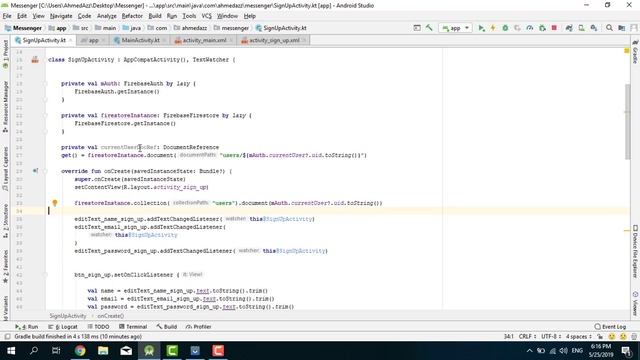Open Project Structure icon in toolbar
The height and width of the screenshot is (360, 640).
621,28
